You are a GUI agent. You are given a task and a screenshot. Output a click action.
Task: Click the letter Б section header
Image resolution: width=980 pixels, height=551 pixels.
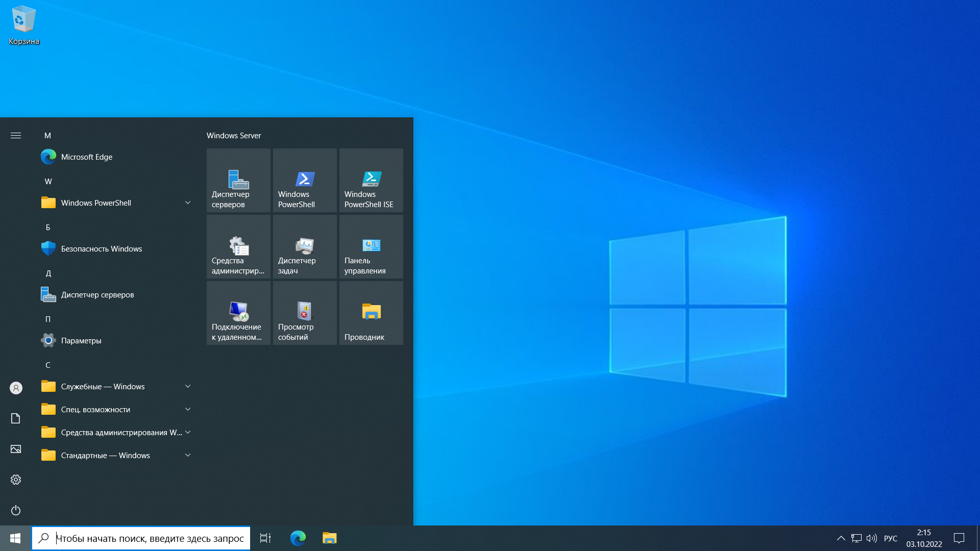48,227
